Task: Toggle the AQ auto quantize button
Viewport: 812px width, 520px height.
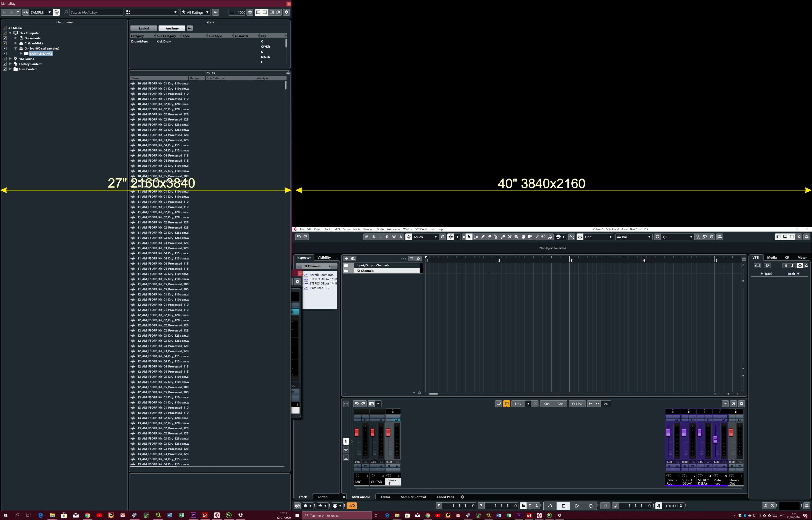Action: (352, 506)
